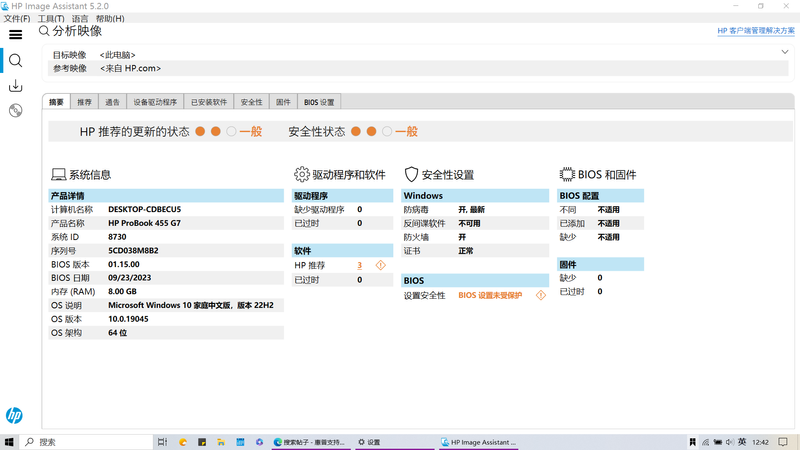Click the orange HP 推荐 count 3 link

(x=359, y=265)
